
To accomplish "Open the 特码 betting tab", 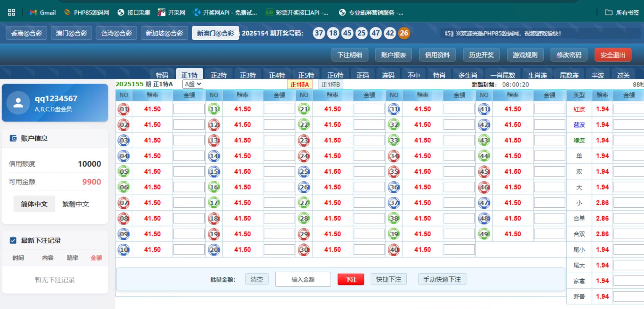I will 162,75.
